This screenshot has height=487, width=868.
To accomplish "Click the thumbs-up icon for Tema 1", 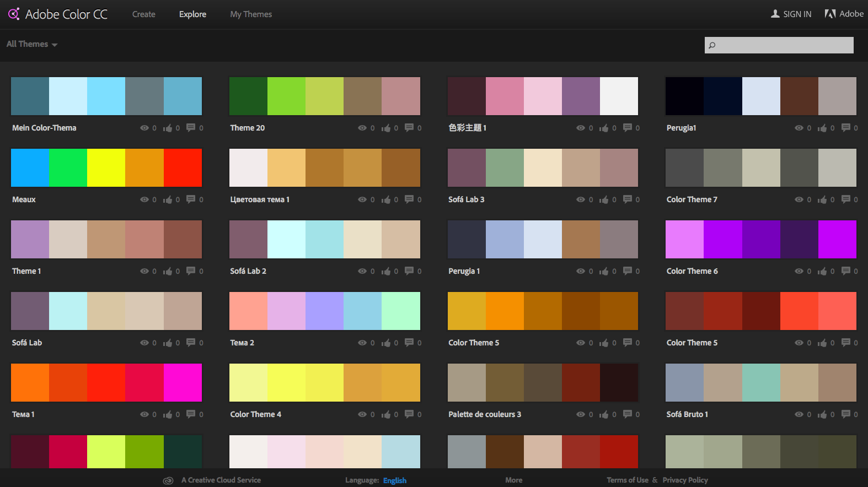I will point(168,414).
